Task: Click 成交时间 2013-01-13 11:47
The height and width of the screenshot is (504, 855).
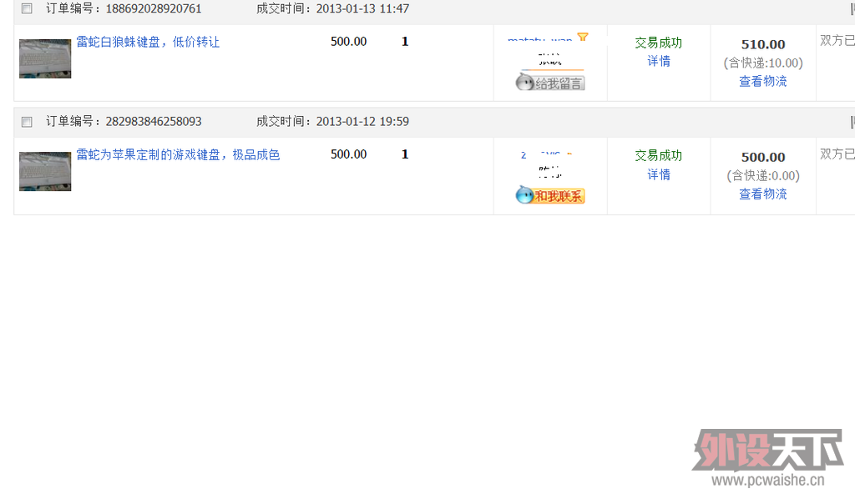Action: (x=332, y=8)
